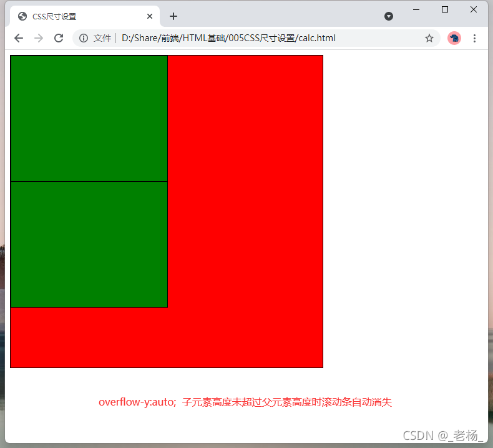
Task: Select the CSS尺寸设置 browser tab
Action: 85,16
